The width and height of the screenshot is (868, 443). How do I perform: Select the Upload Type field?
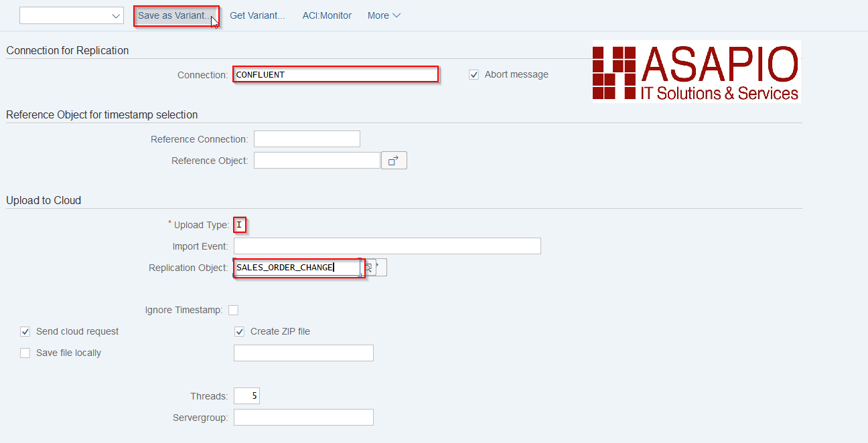[240, 225]
